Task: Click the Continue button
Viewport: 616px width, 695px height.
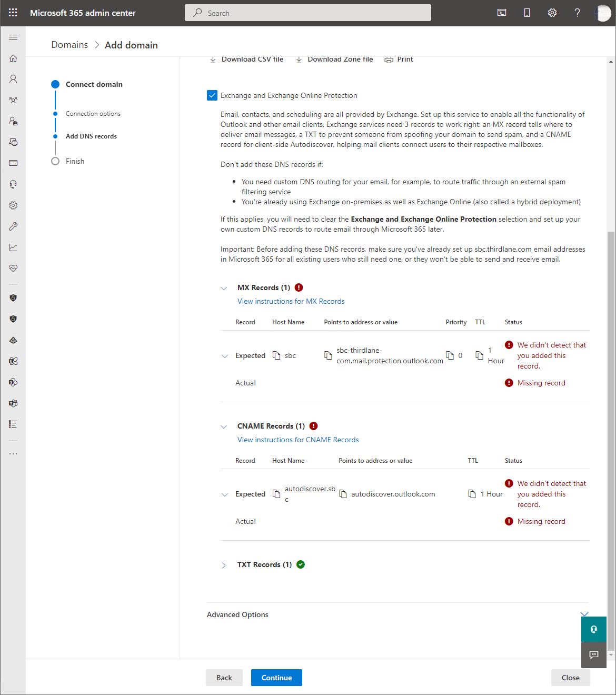Action: tap(276, 678)
